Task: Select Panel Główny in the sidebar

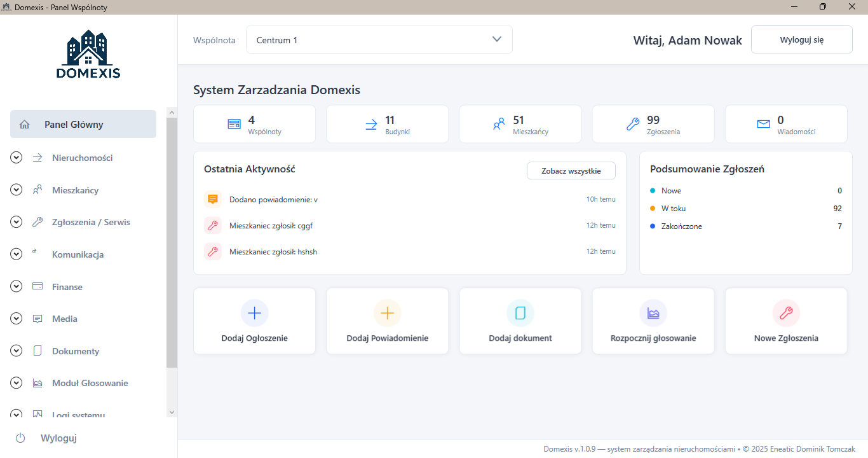Action: click(x=83, y=124)
